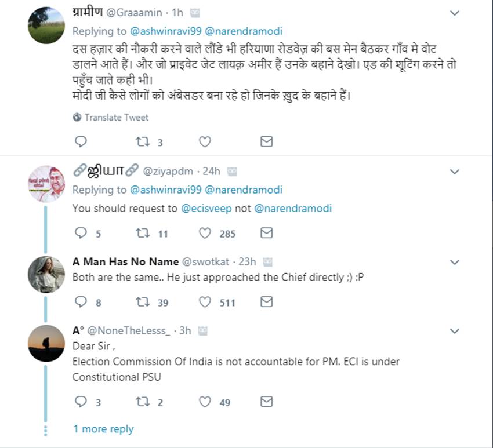The height and width of the screenshot is (448, 493).
Task: Show 1 more reply
Action: pos(103,429)
